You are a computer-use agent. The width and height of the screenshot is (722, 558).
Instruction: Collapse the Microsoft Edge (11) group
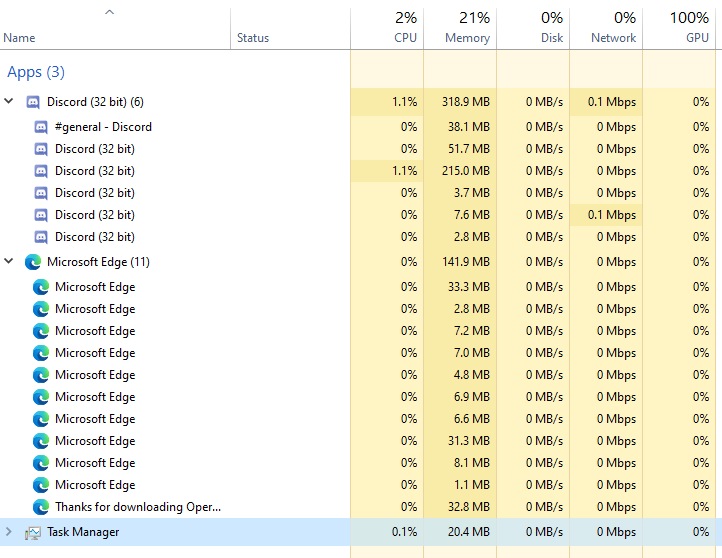click(9, 261)
